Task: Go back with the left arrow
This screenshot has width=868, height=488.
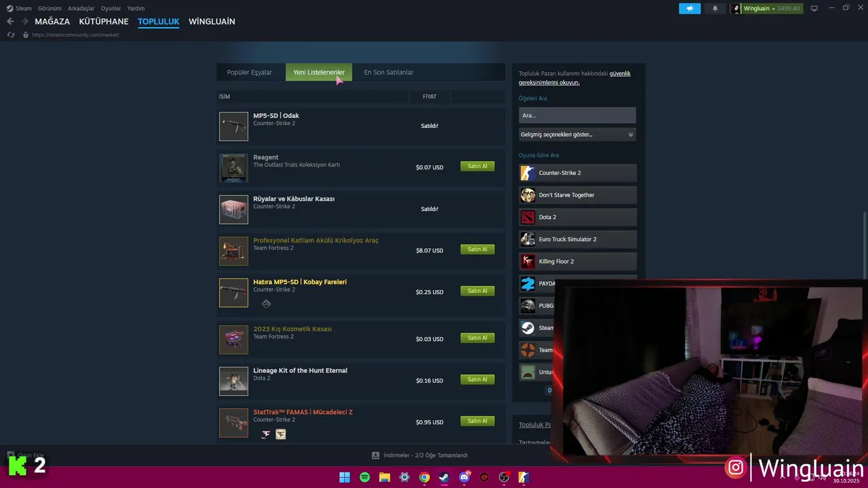Action: [10, 22]
